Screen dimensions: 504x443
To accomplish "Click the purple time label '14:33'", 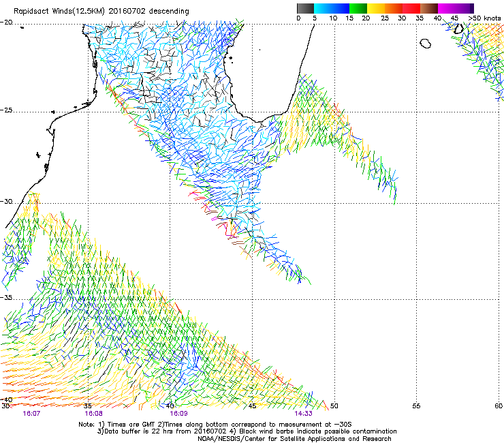I will 304,414.
